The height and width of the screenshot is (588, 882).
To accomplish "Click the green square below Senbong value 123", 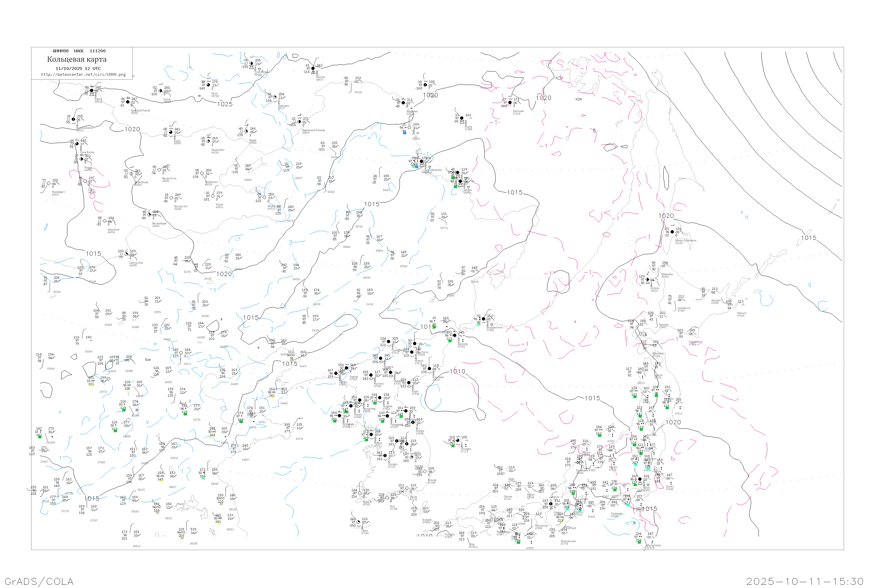I will coord(450,341).
